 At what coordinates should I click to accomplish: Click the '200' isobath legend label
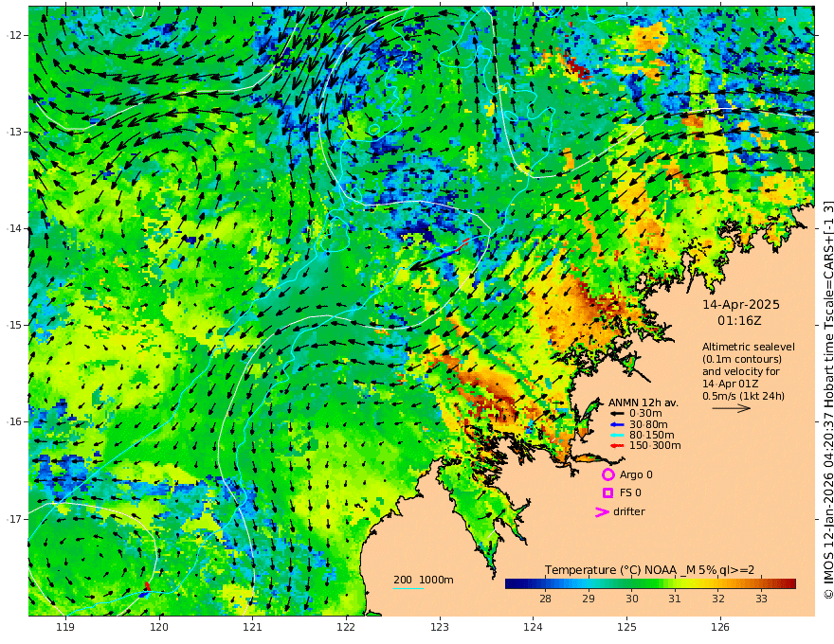click(403, 580)
